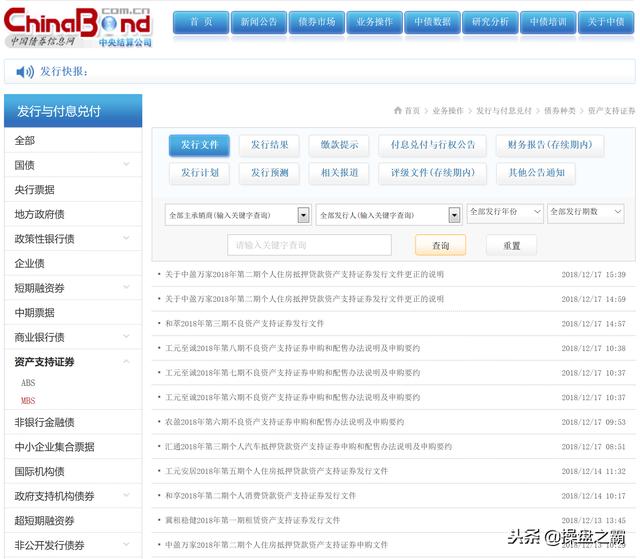Select the 评级文件(存续期内) tab
Screen dimensions: 640x559
pyautogui.click(x=433, y=173)
